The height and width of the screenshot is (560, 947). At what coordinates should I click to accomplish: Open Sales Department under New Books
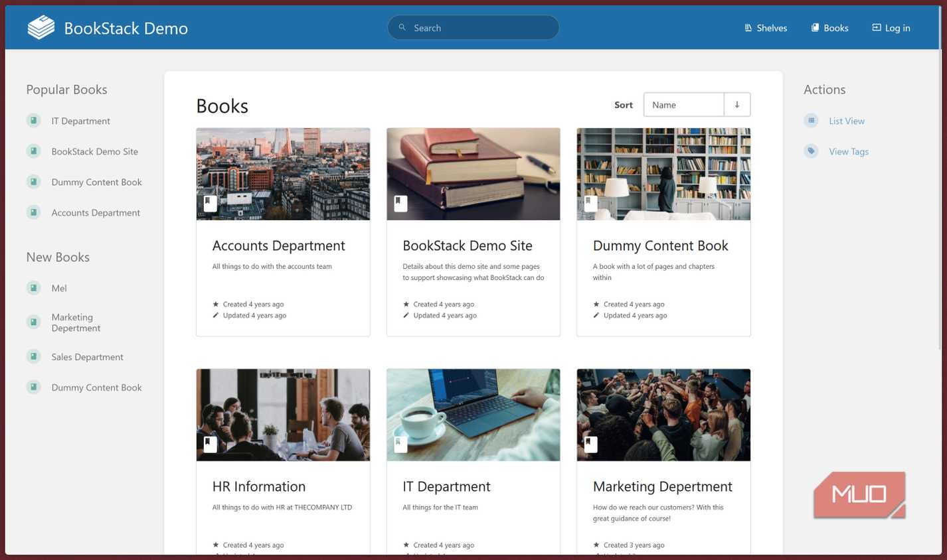(x=88, y=357)
